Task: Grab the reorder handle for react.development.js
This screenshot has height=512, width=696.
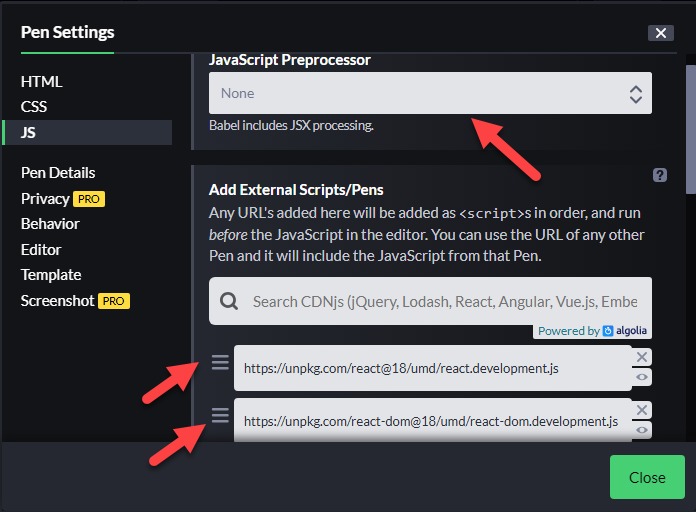Action: [x=220, y=362]
